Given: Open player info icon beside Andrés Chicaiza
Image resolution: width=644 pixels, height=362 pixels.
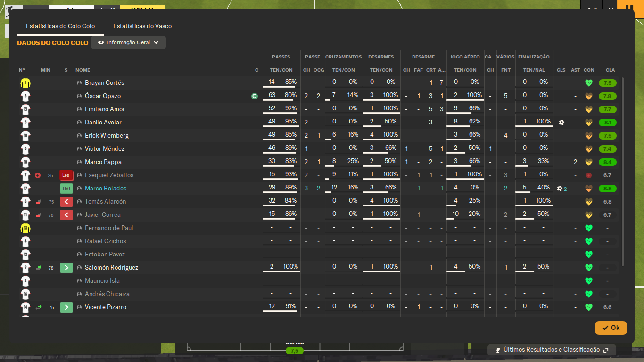Looking at the screenshot, I should click(79, 294).
